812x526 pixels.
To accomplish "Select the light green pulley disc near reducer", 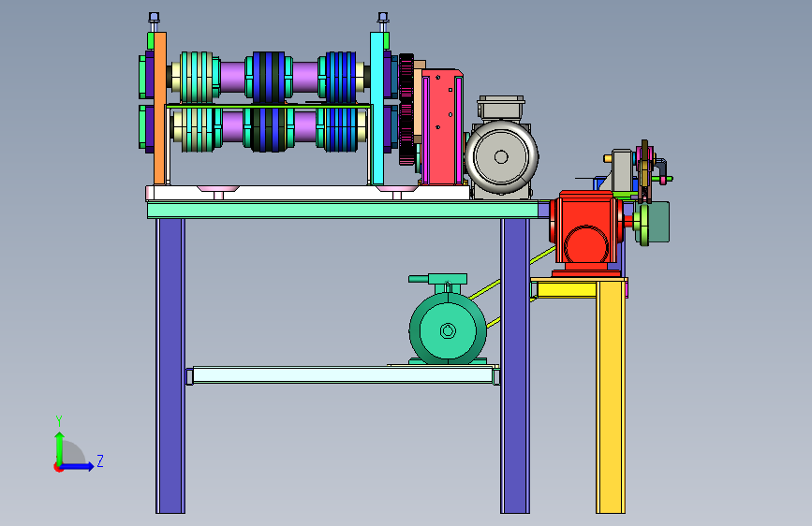I will click(643, 225).
